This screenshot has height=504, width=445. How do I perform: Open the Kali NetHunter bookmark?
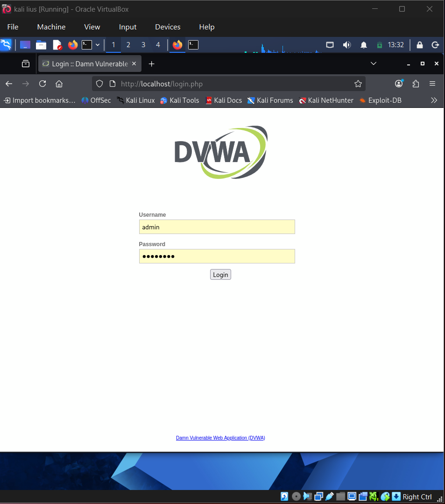(326, 100)
